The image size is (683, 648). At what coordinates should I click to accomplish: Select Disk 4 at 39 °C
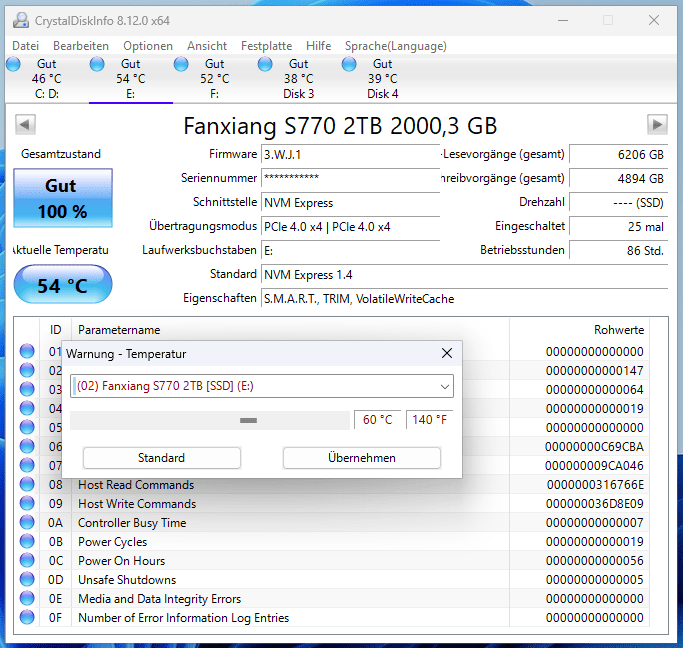pyautogui.click(x=382, y=79)
